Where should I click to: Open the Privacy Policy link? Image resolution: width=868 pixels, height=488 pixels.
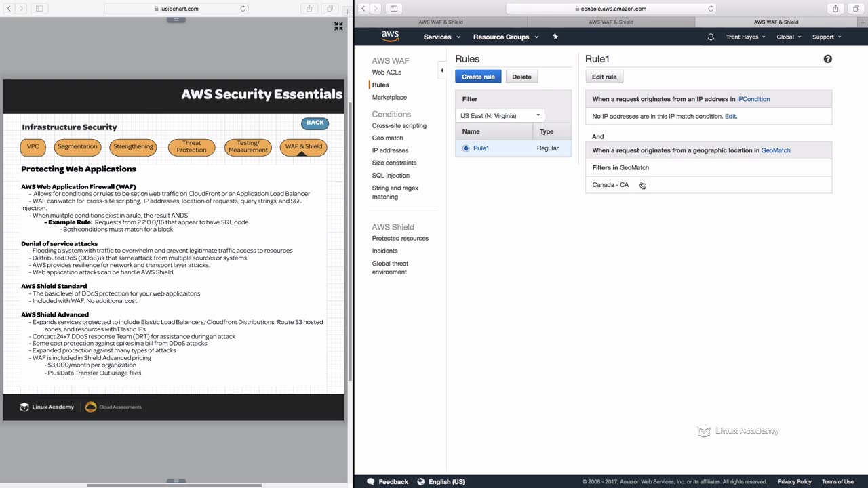(795, 481)
